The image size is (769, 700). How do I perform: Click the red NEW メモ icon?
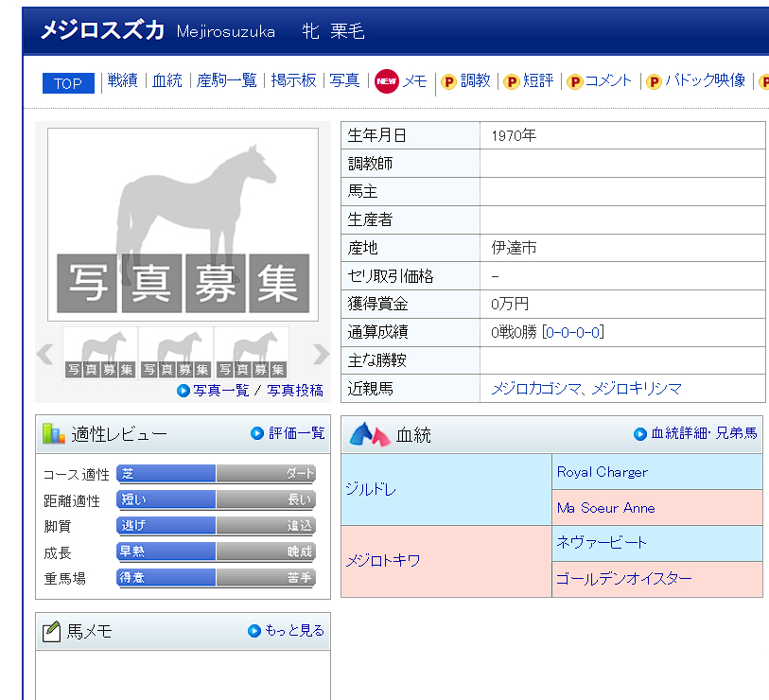386,81
